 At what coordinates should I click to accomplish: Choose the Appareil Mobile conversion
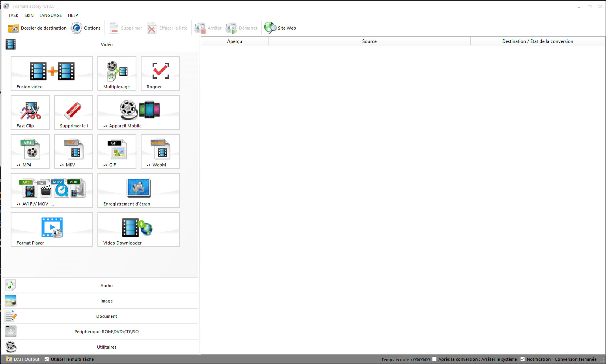[138, 112]
